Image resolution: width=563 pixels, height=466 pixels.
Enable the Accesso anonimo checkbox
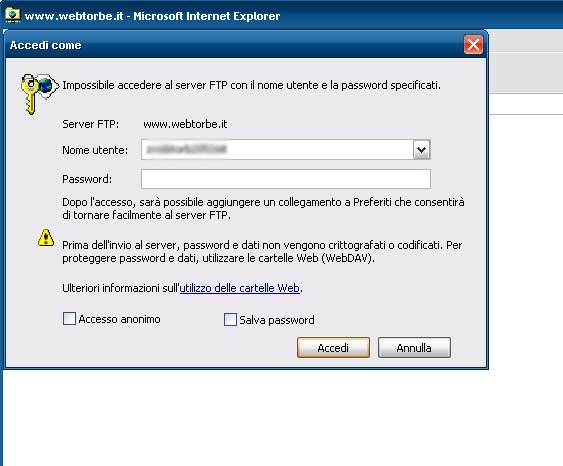69,318
